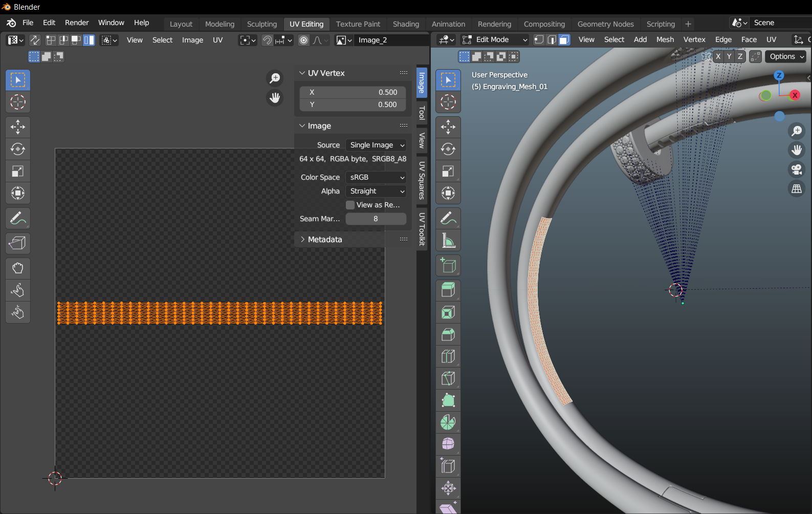This screenshot has height=514, width=812.
Task: Select the Measure tool in 3D viewport
Action: point(448,240)
